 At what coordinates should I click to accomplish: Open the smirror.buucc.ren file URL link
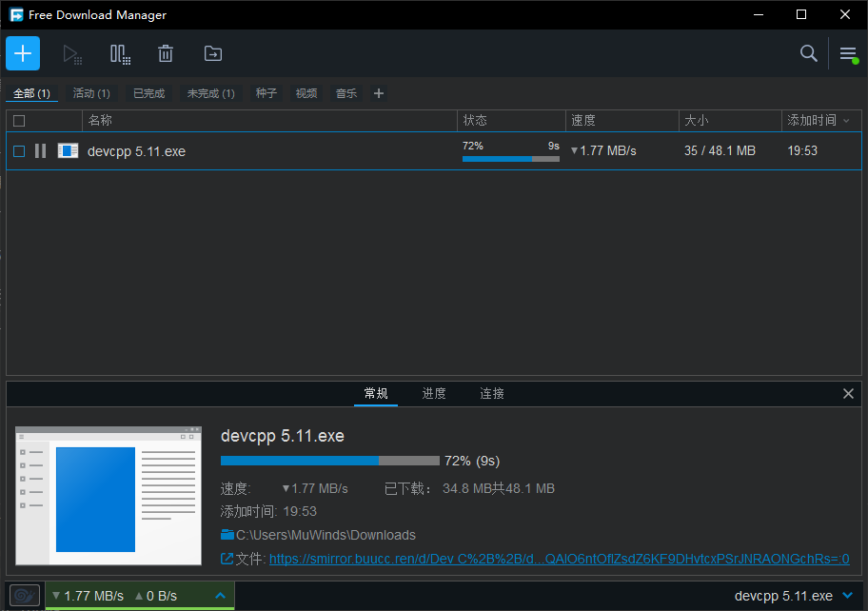tap(559, 559)
